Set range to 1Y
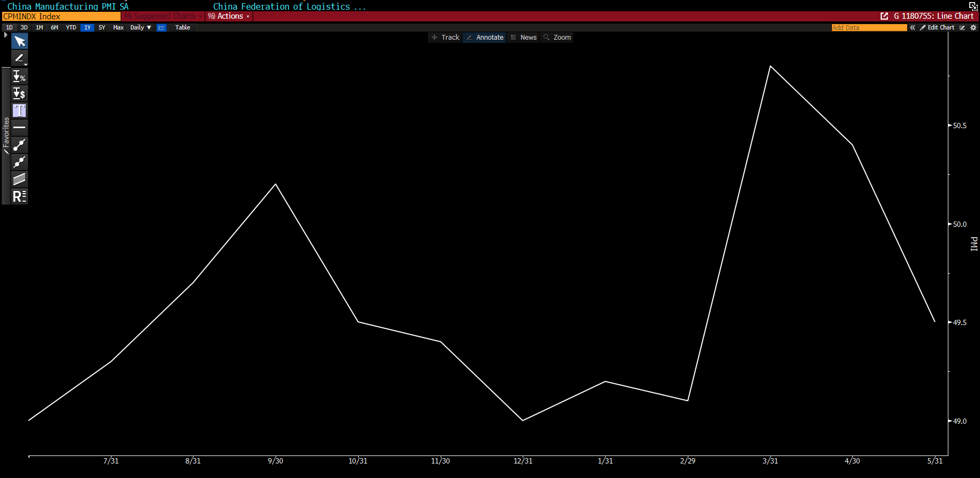 (x=87, y=27)
